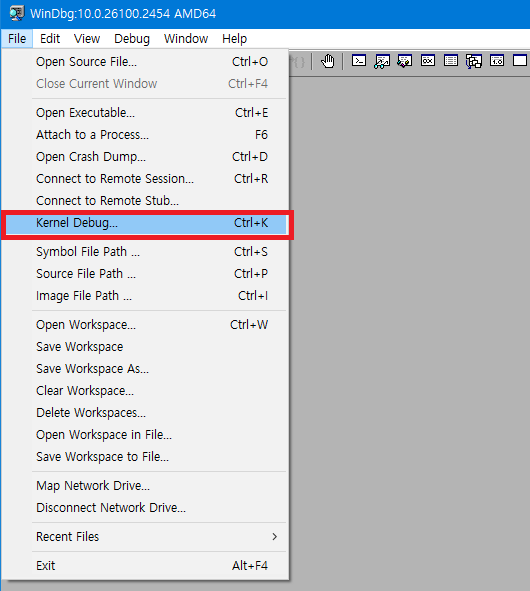Open the Watch window toolbar icon

(382, 61)
